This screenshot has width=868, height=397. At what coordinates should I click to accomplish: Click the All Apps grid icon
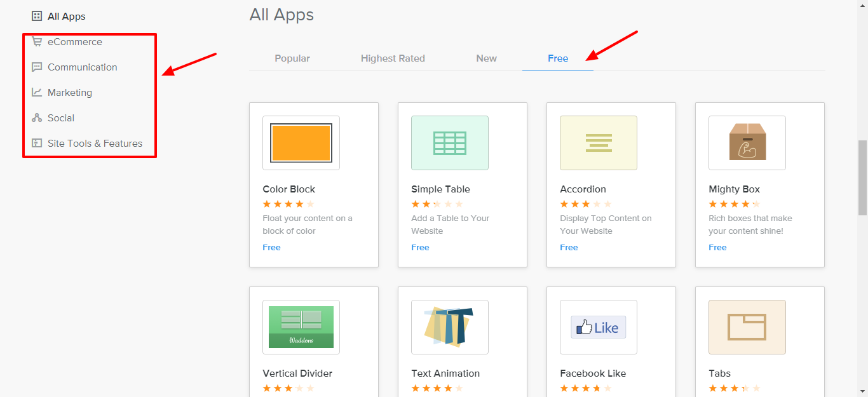coord(37,17)
